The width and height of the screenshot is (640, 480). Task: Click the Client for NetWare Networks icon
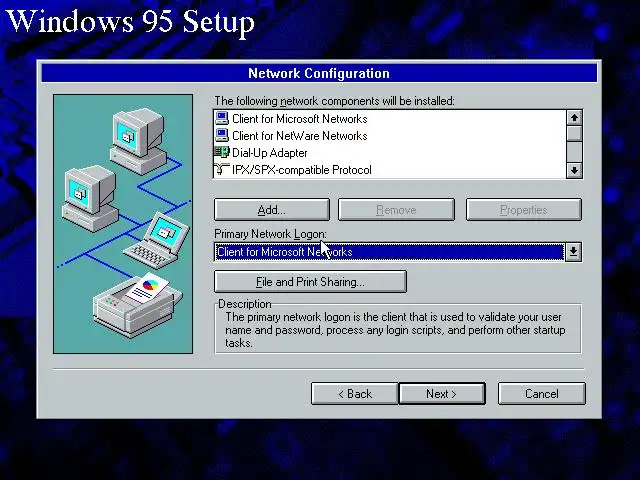222,135
